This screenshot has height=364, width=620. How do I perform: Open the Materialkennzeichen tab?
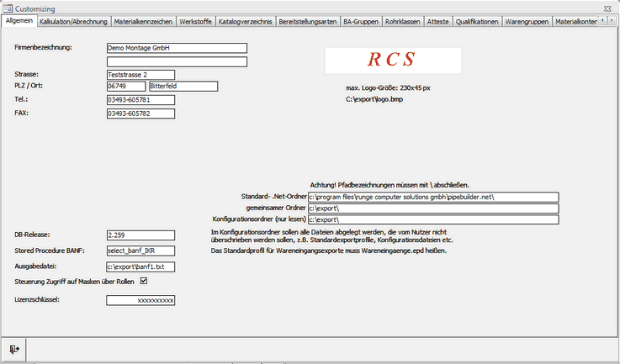point(142,22)
